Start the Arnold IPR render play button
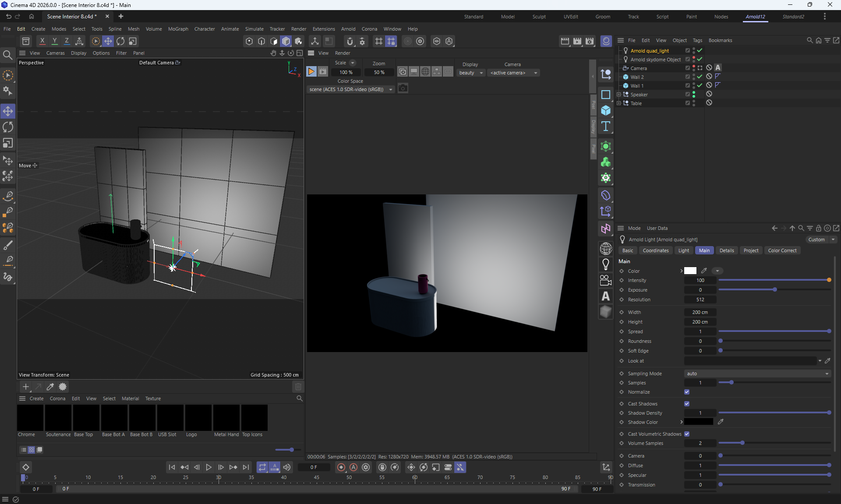Viewport: 841px width, 504px height. click(311, 72)
